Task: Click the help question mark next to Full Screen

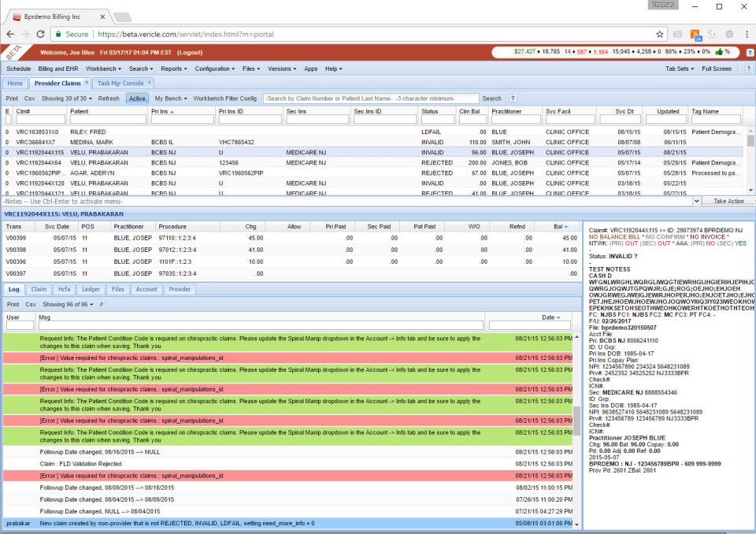Action: 750,69
